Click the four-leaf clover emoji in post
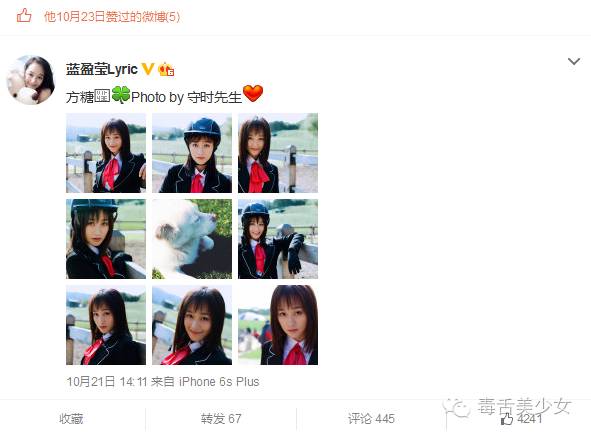Viewport: 591px width, 435px height. 121,95
